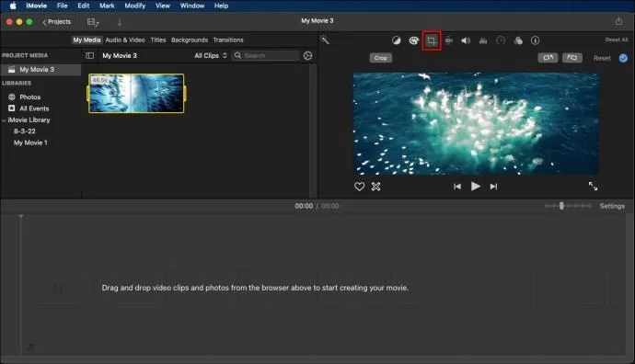This screenshot has width=635, height=364.
Task: Select the fish video clip thumbnail
Action: coord(136,94)
